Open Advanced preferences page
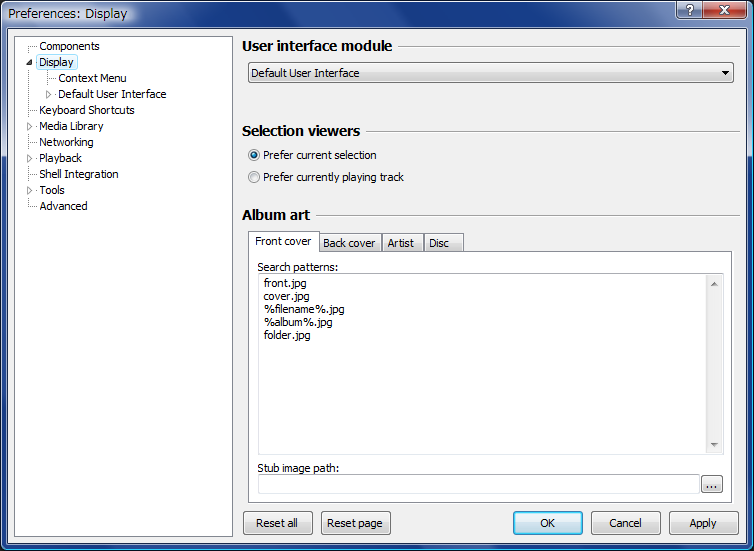 pos(63,206)
